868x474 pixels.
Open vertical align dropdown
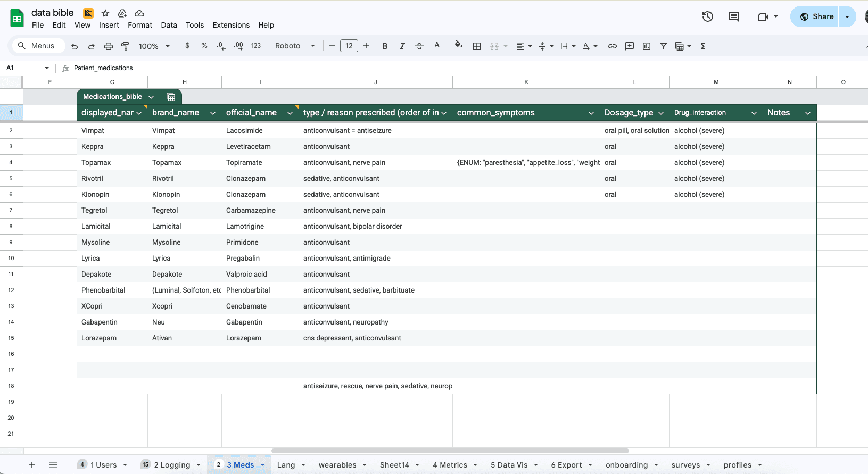pyautogui.click(x=547, y=46)
